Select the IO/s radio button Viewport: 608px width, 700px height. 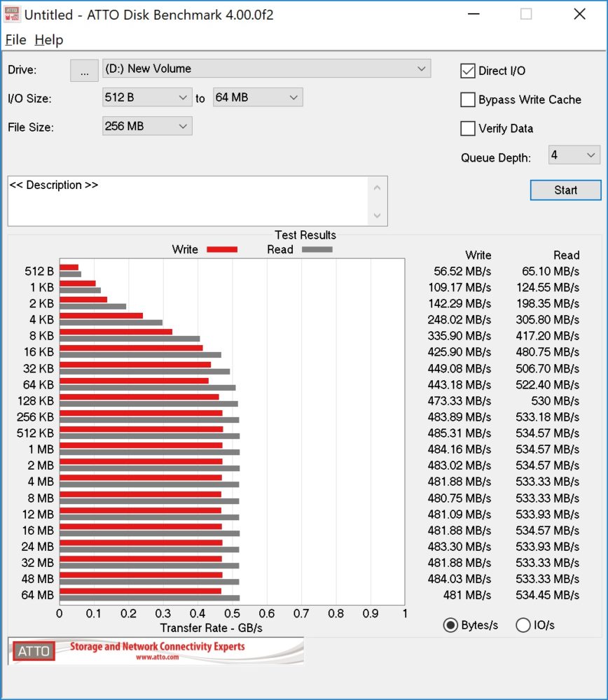pos(523,625)
